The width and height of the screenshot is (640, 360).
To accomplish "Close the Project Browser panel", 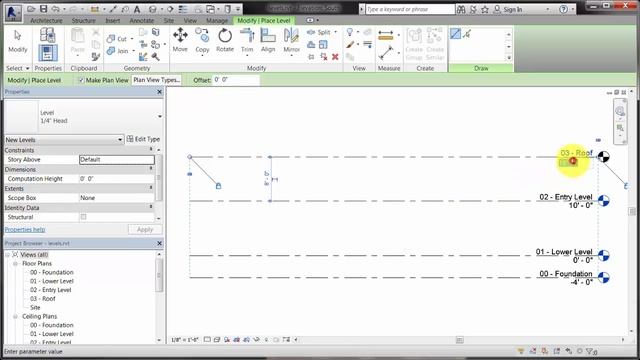I will pos(160,243).
